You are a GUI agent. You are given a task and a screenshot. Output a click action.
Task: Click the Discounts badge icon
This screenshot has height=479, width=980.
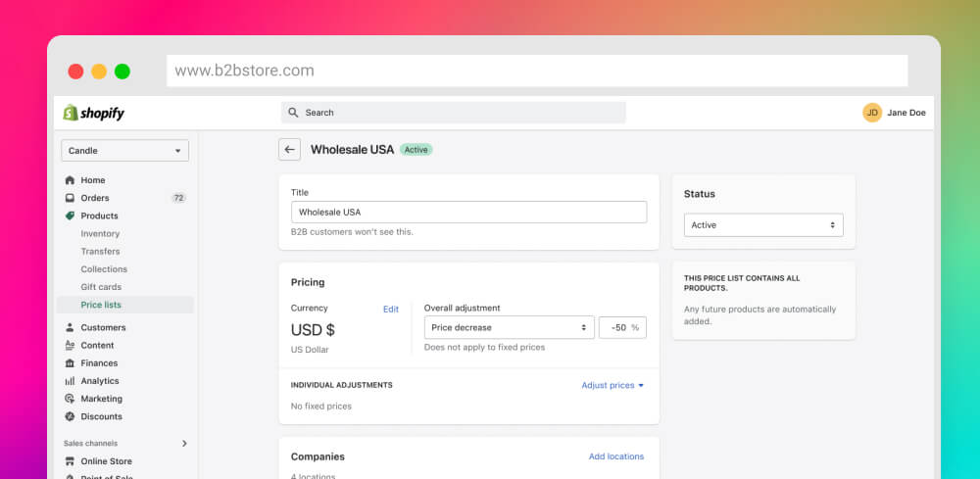coord(70,416)
